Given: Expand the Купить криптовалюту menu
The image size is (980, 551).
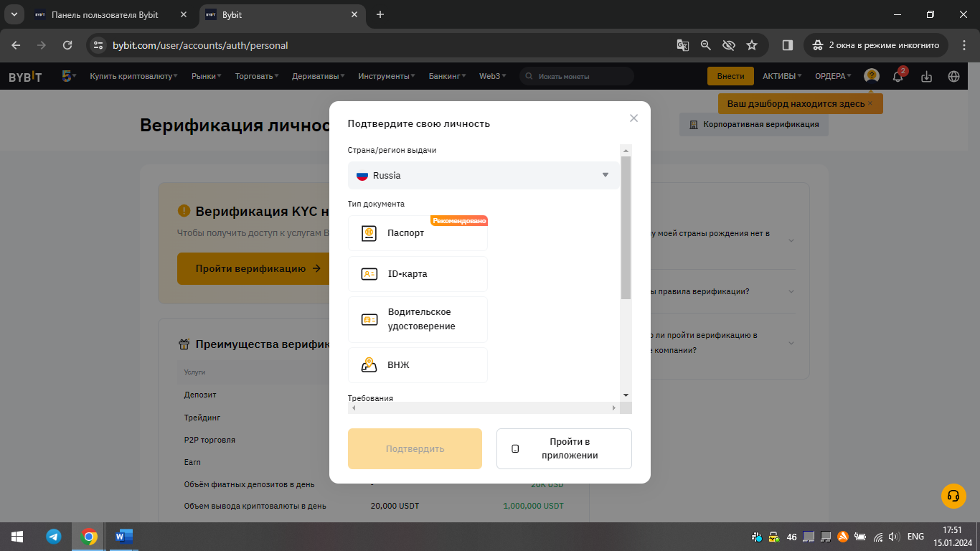Looking at the screenshot, I should click(x=134, y=76).
